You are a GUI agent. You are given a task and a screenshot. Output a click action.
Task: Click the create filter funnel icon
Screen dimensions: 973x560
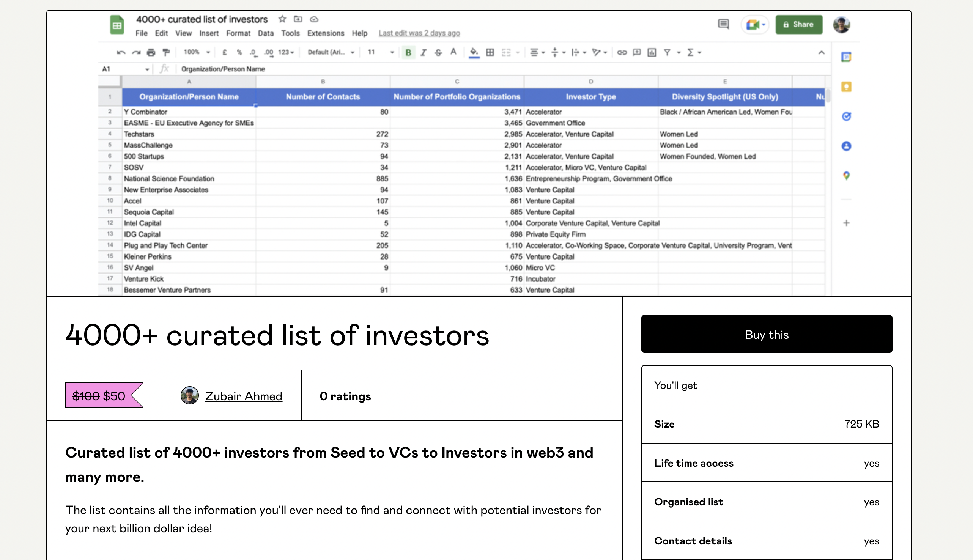pos(667,52)
